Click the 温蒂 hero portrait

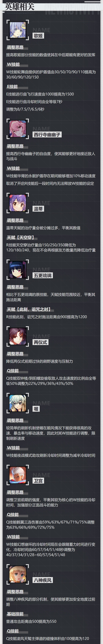click(18, 203)
